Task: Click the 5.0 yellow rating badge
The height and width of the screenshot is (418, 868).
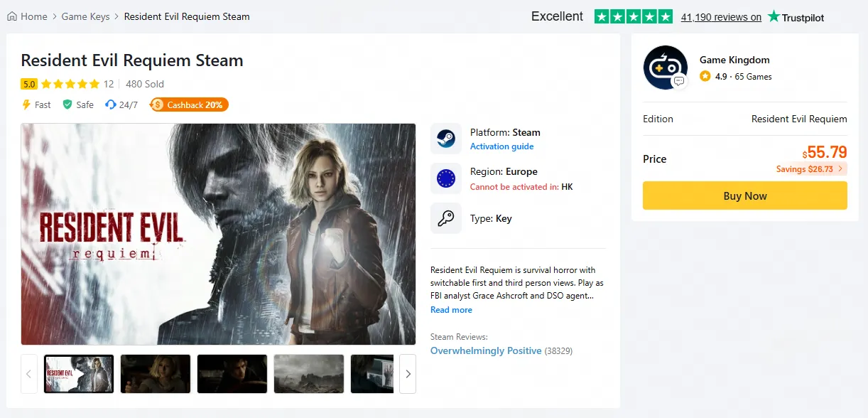Action: pyautogui.click(x=29, y=84)
